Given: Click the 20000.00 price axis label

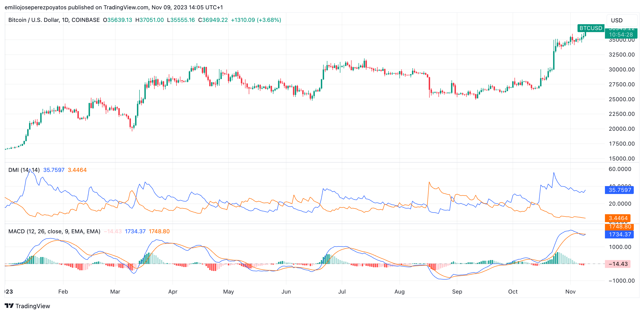Looking at the screenshot, I should click(621, 129).
